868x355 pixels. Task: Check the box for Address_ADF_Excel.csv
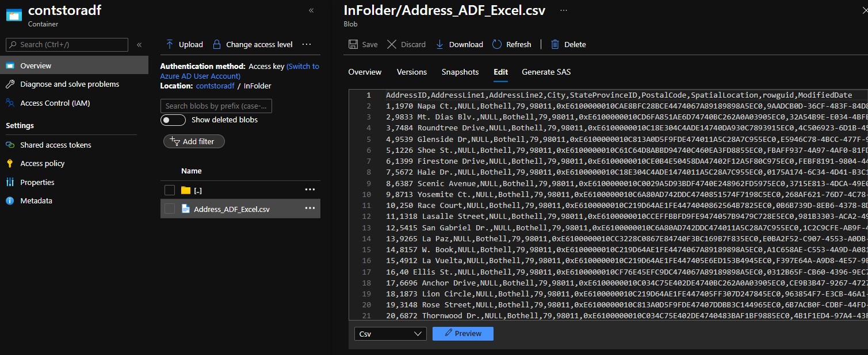click(x=170, y=209)
